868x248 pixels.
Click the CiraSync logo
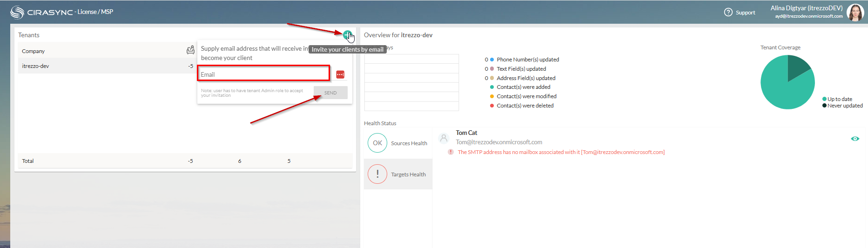(41, 12)
